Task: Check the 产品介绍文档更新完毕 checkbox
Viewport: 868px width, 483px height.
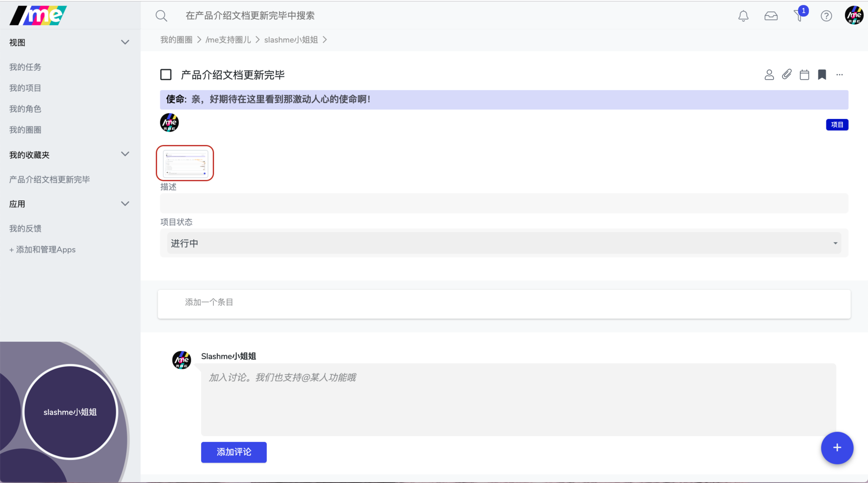Action: 166,75
